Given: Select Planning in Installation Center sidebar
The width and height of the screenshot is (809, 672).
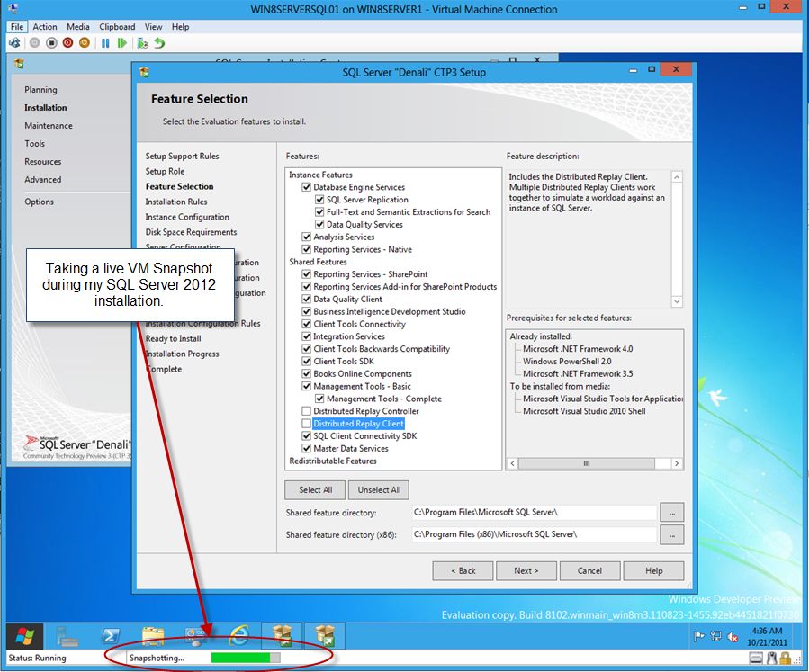Looking at the screenshot, I should pyautogui.click(x=40, y=90).
